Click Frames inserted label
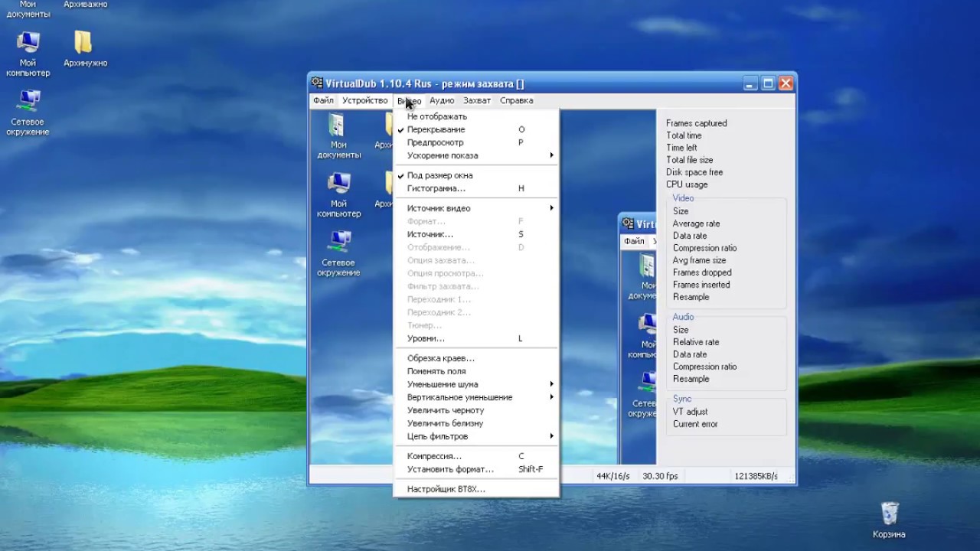 click(x=701, y=285)
